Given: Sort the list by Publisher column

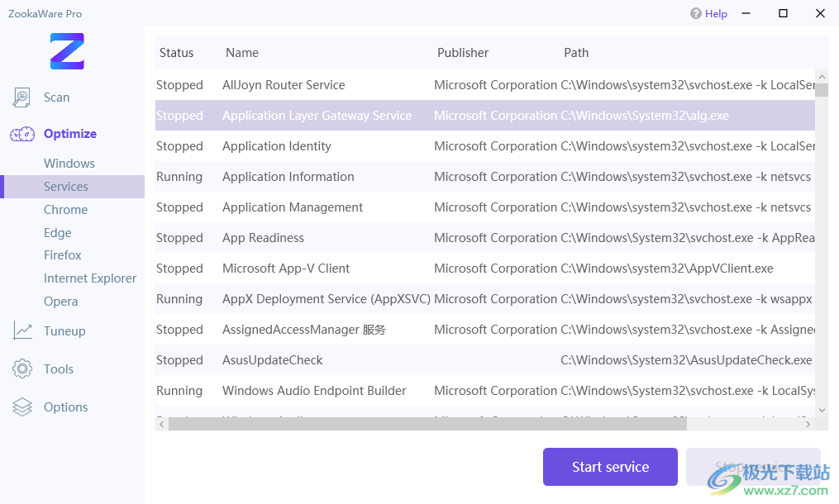Looking at the screenshot, I should pyautogui.click(x=463, y=53).
